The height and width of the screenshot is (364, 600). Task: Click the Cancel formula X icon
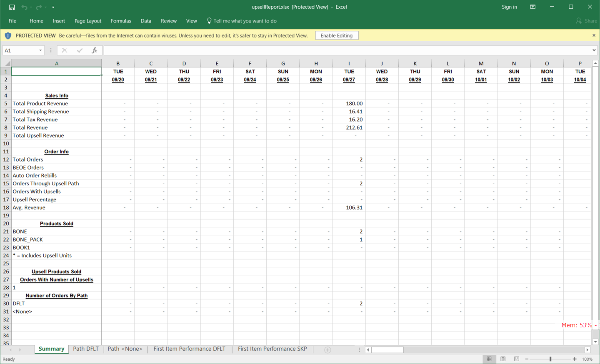point(64,50)
